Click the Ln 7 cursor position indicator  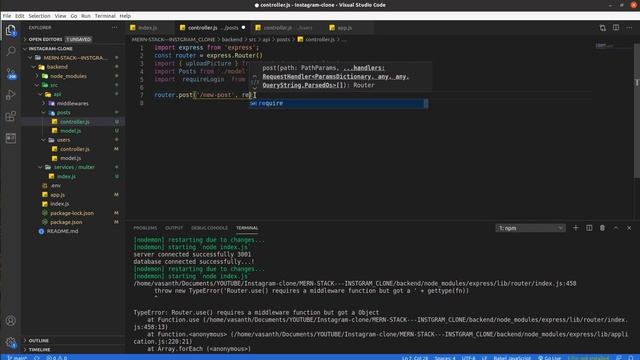pyautogui.click(x=415, y=358)
